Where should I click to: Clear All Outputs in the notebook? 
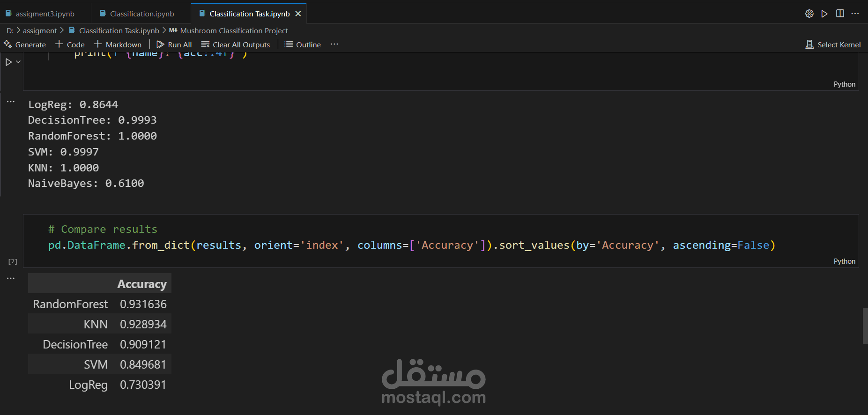(x=236, y=44)
